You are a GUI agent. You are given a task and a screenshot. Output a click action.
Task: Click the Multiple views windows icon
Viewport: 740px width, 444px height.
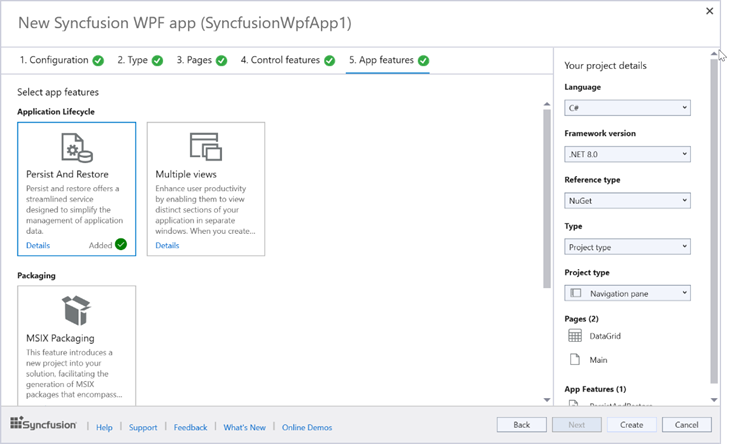point(205,147)
